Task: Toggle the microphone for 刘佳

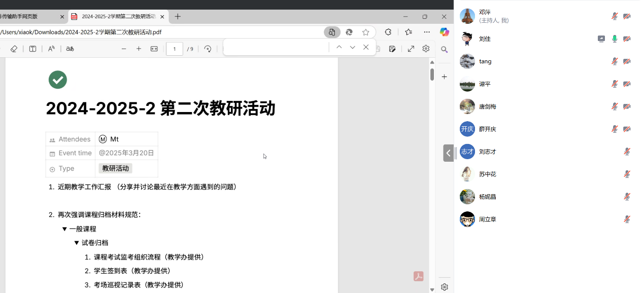Action: coord(615,39)
